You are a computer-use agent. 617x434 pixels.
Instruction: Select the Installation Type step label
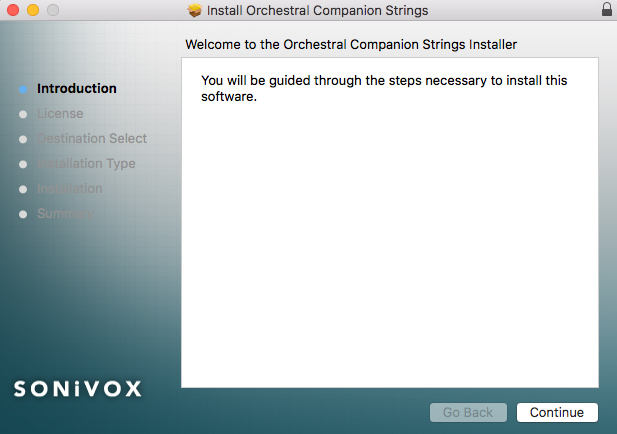[86, 164]
